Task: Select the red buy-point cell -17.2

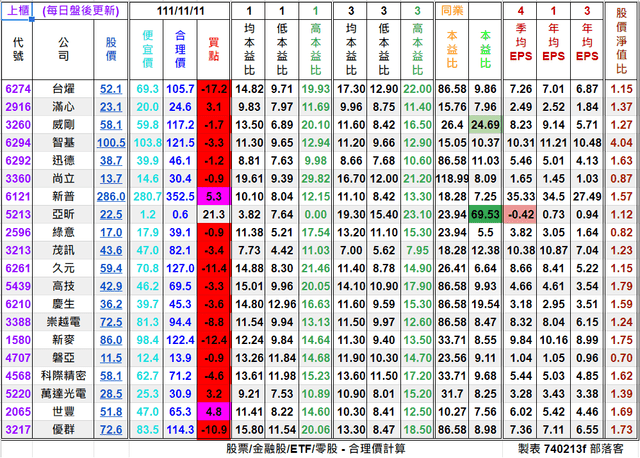Action: (213, 89)
